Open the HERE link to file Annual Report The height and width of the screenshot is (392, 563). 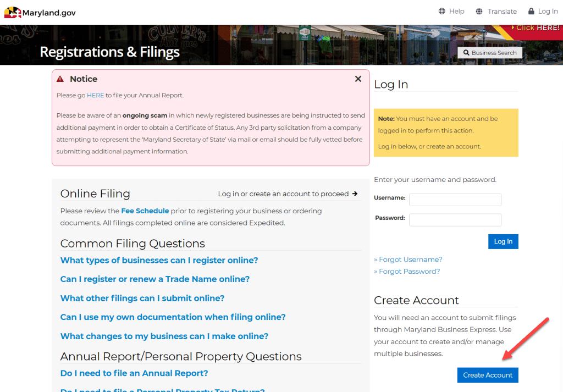click(x=95, y=95)
